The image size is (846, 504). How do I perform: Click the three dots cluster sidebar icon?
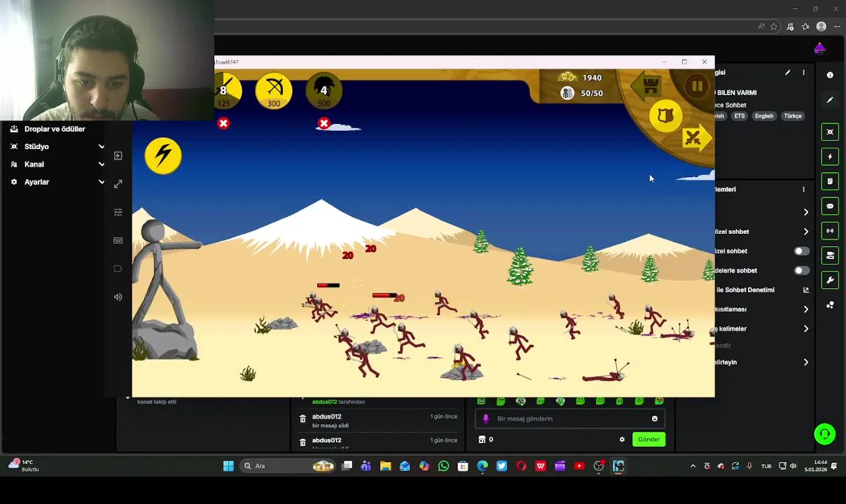830,305
